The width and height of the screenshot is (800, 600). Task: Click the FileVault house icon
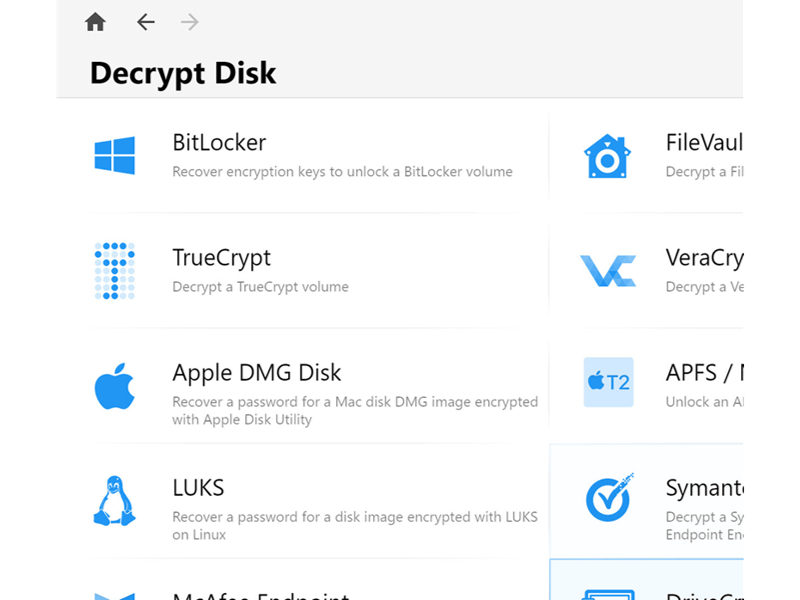point(608,156)
